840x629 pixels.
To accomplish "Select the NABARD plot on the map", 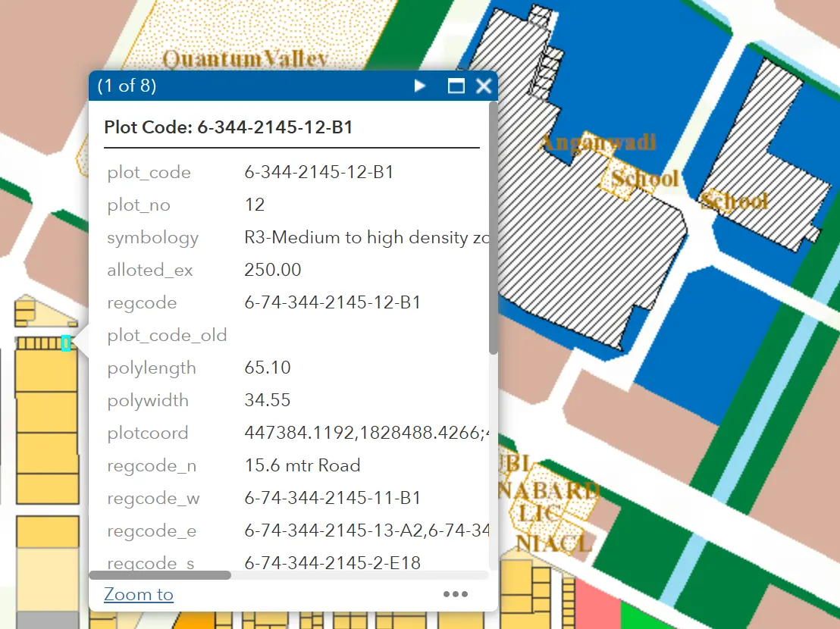I will click(x=550, y=491).
